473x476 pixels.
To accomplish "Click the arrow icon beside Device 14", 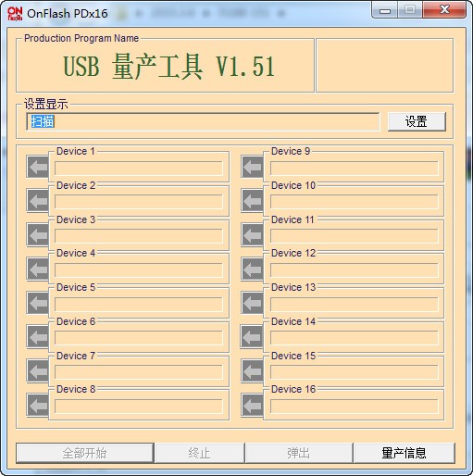I will tap(252, 336).
